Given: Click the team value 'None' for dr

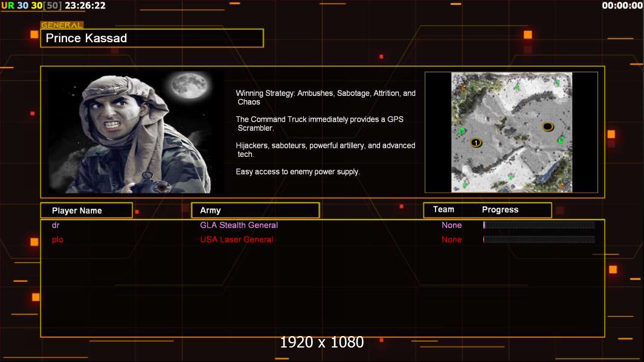Looking at the screenshot, I should click(x=452, y=225).
